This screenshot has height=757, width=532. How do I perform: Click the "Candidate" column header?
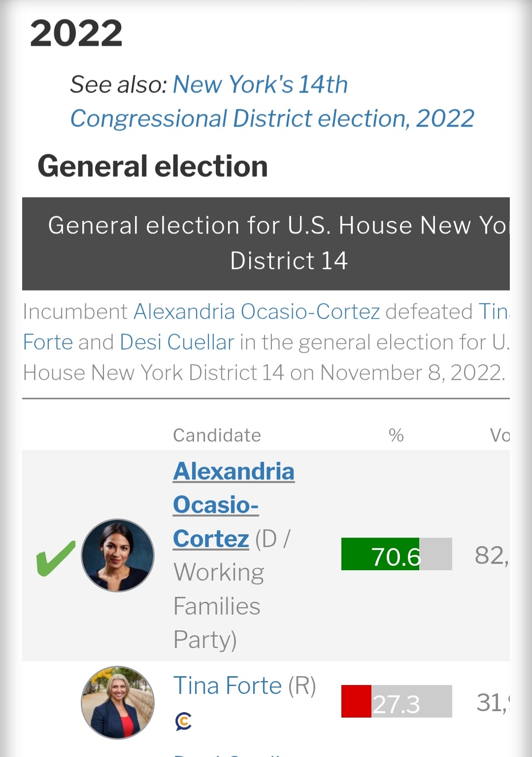tap(217, 436)
